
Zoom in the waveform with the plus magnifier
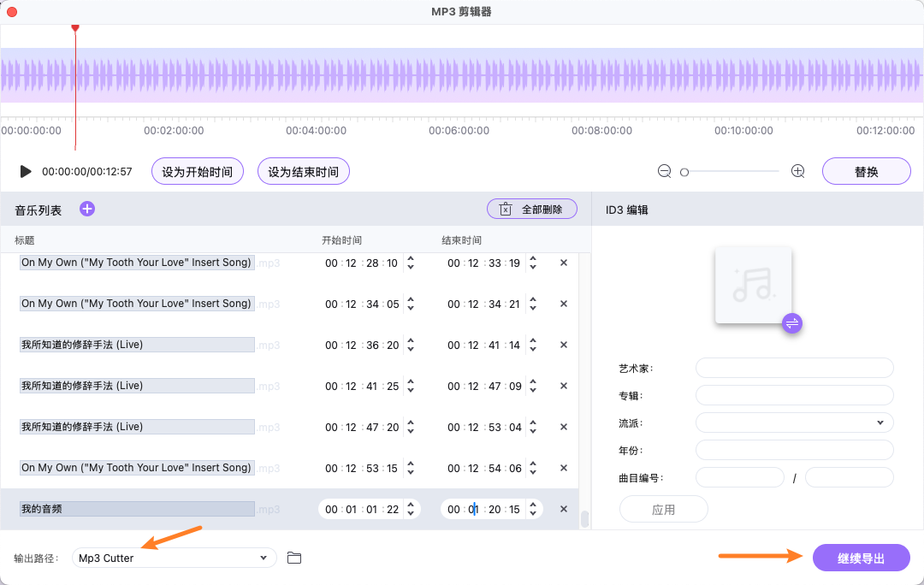pyautogui.click(x=797, y=170)
